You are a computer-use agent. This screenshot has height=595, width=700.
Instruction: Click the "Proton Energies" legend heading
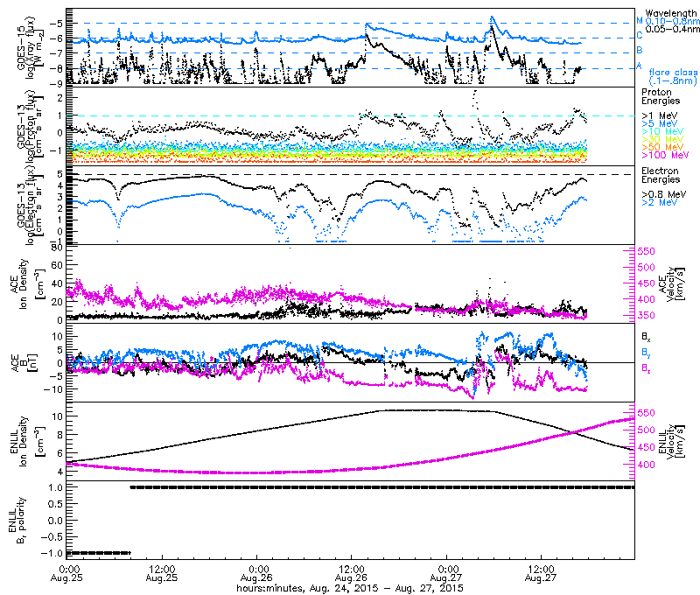pyautogui.click(x=661, y=96)
